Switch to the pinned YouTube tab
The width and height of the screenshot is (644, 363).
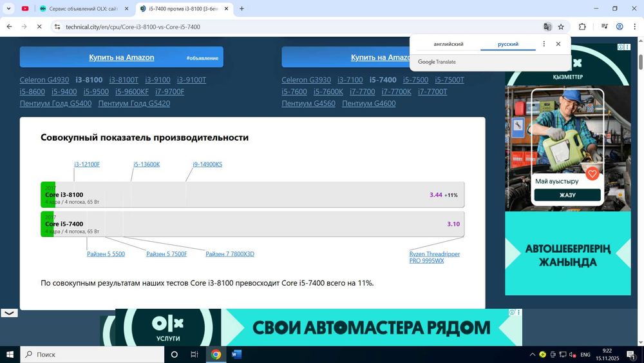[25, 8]
